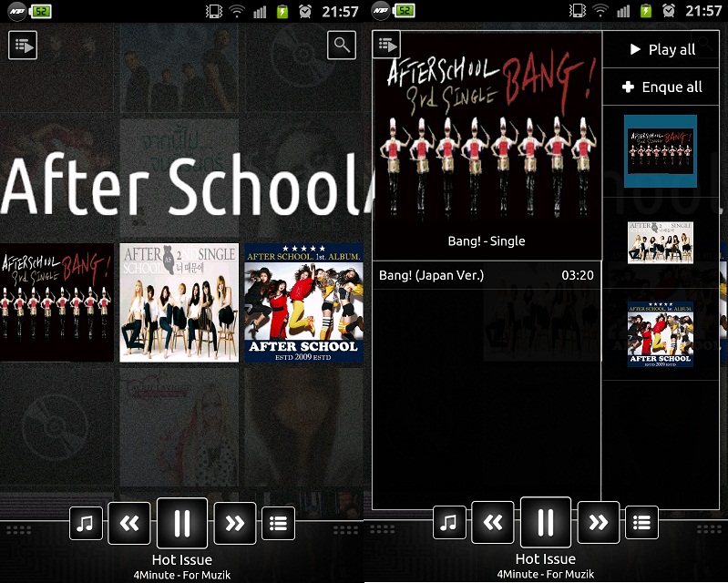Viewport: 728px width, 583px height.
Task: Tap Wi-Fi icon in left status bar
Action: (237, 11)
